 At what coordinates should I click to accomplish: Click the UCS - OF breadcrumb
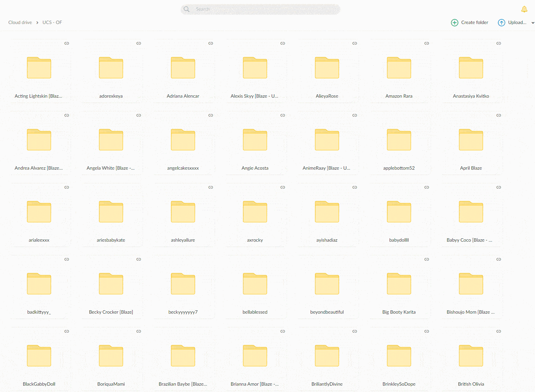point(52,22)
